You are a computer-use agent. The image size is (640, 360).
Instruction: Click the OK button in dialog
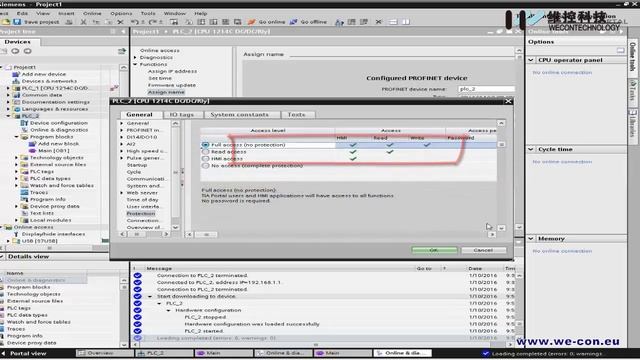[434, 250]
